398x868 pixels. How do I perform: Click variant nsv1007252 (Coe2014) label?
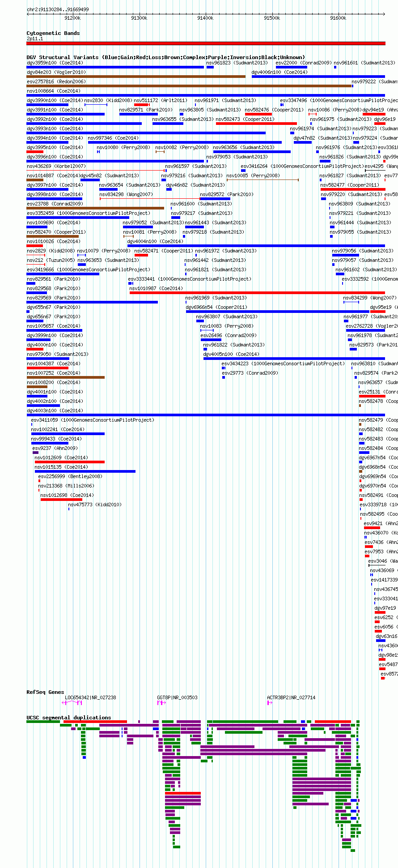click(x=54, y=373)
